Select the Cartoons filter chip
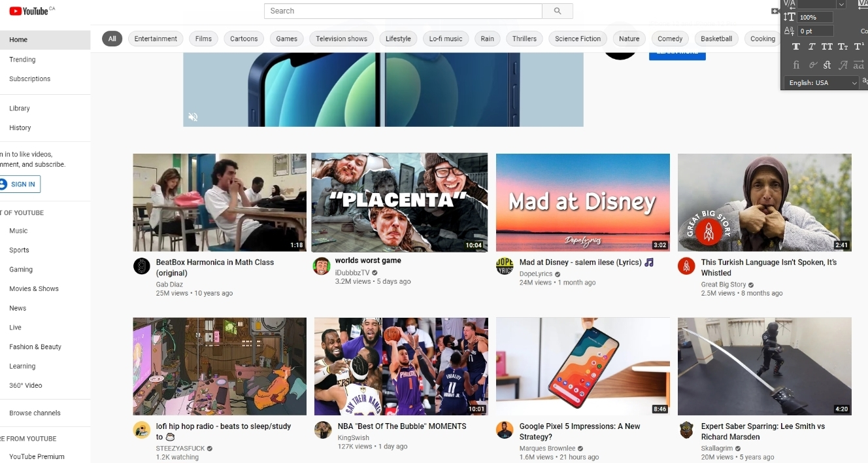 coord(244,39)
